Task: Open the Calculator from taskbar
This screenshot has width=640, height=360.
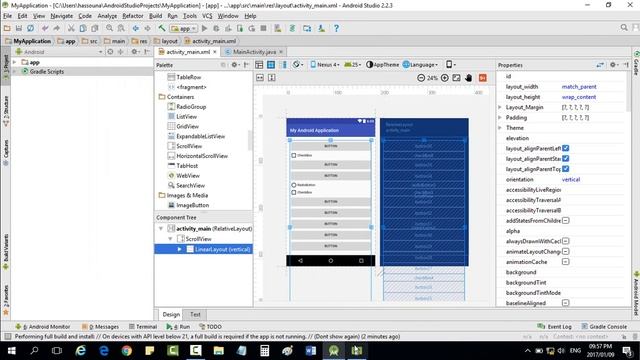Action: coord(264,351)
